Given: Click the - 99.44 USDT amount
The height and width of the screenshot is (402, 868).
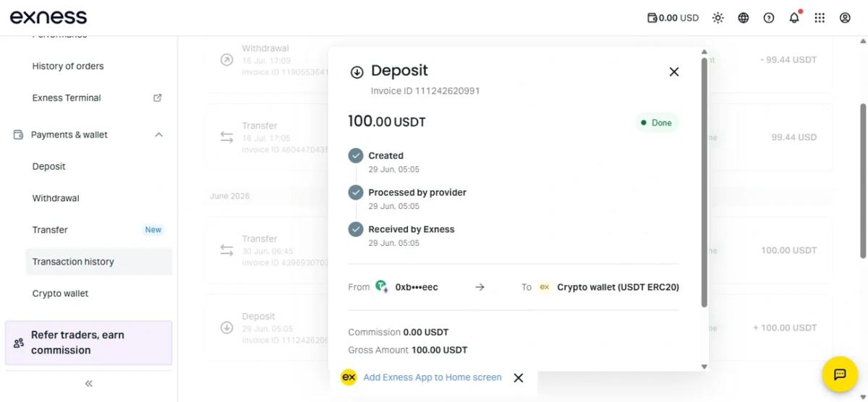Looking at the screenshot, I should click(x=788, y=60).
